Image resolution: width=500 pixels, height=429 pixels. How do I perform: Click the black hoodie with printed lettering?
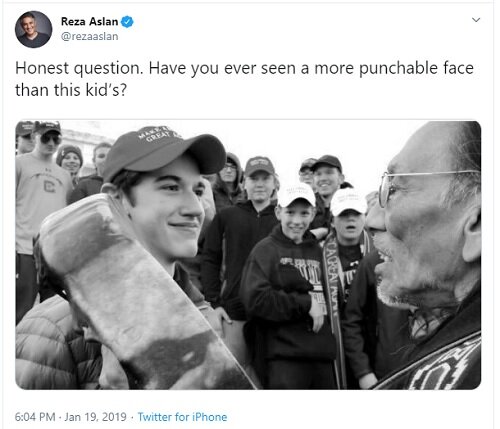tap(287, 293)
